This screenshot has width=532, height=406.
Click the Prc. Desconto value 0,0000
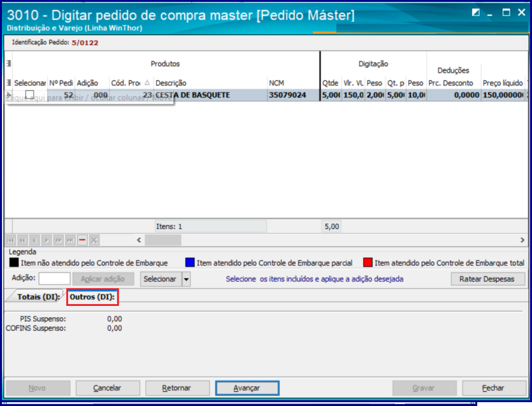coord(453,95)
